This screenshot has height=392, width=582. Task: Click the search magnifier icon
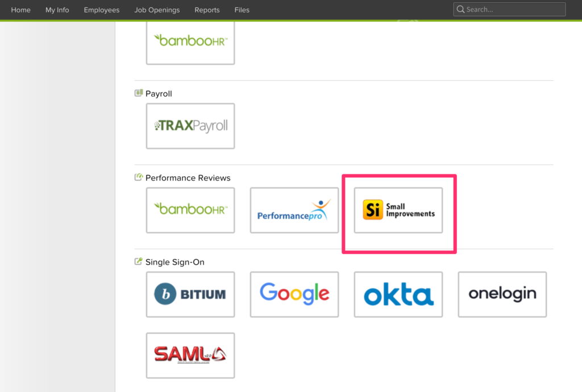point(460,9)
